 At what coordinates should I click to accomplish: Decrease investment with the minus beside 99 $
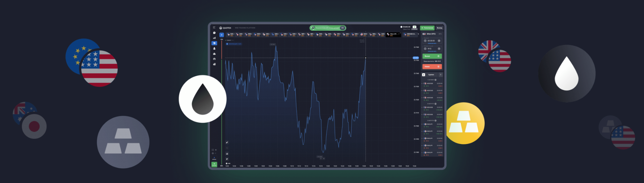pos(425,49)
